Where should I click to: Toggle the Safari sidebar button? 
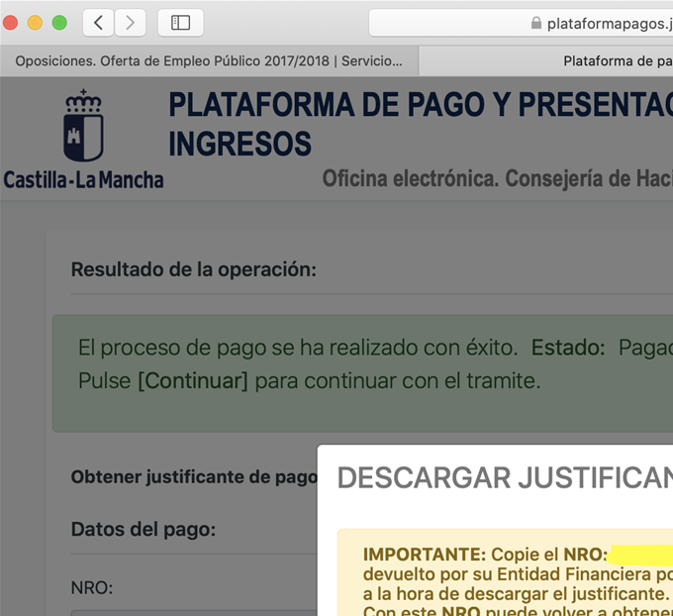181,23
